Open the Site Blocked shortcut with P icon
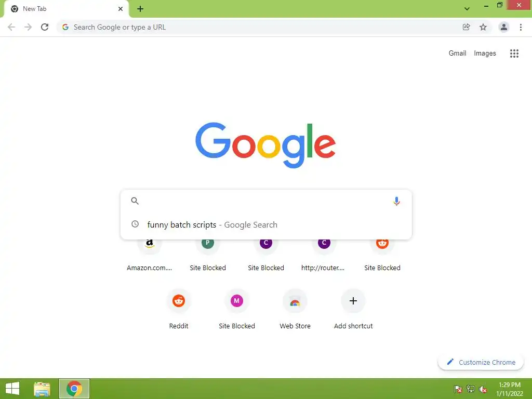Screen dimensions: 532x399 point(208,255)
